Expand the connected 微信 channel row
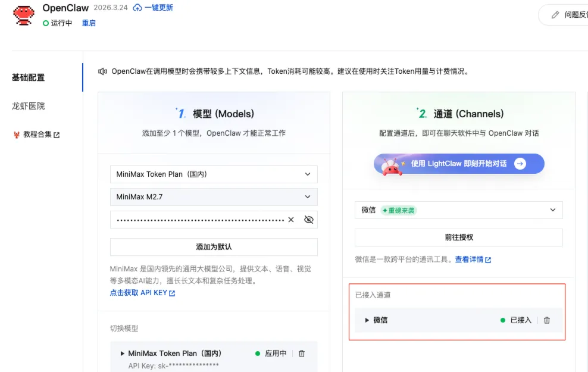The width and height of the screenshot is (588, 372). (x=367, y=320)
